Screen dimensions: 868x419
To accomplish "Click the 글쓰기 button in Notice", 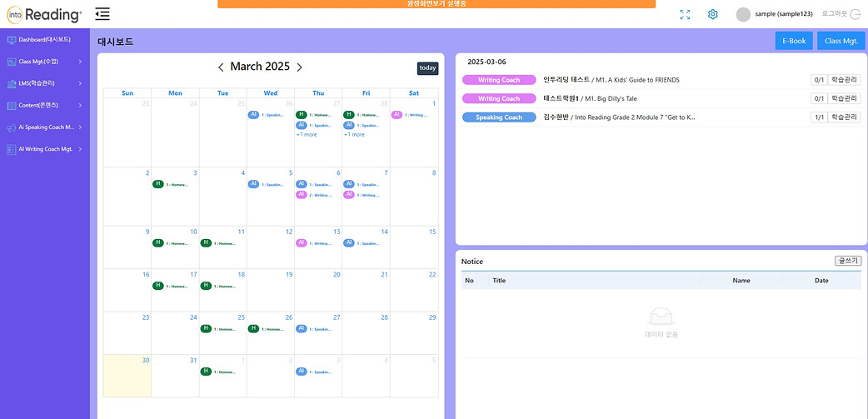I will pyautogui.click(x=847, y=261).
